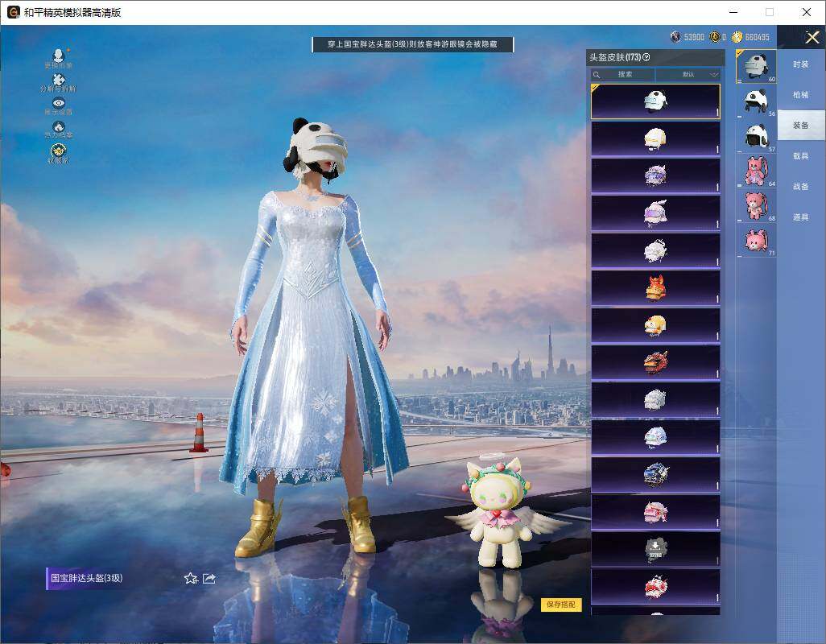Click the 搜索 search field

[622, 74]
